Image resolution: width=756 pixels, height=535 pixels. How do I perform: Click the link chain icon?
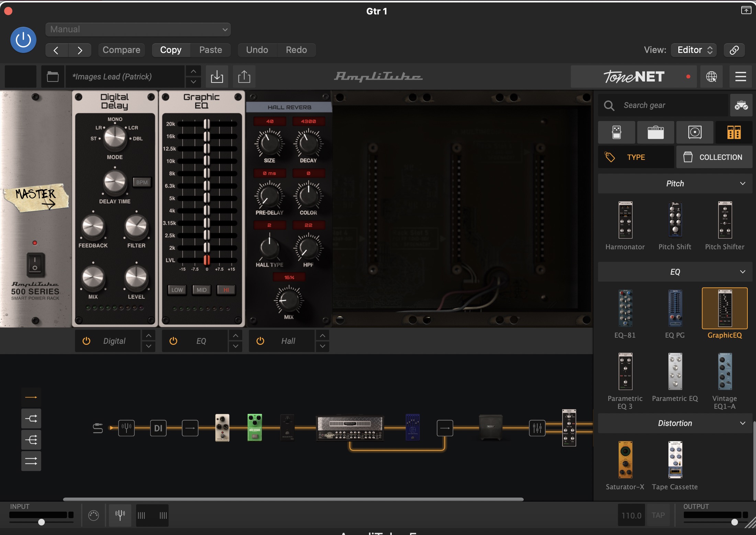pos(734,50)
